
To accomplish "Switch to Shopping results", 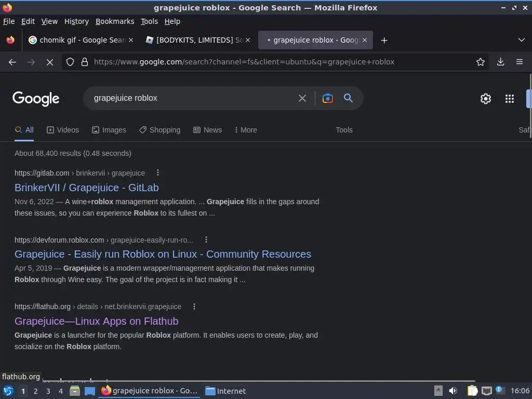I will pyautogui.click(x=160, y=130).
